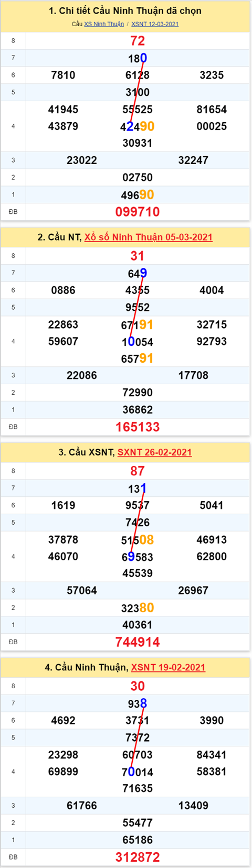Select the number 72990
The image size is (252, 868).
(x=138, y=393)
